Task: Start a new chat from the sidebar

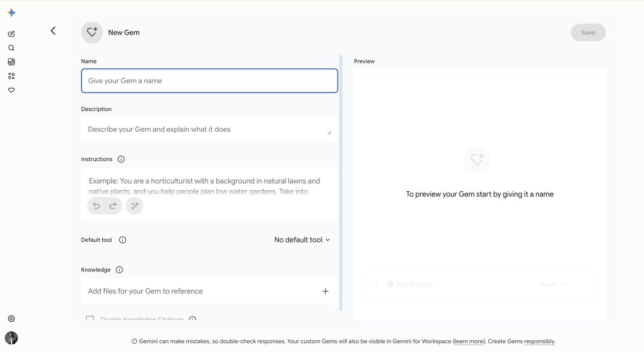Action: point(11,34)
